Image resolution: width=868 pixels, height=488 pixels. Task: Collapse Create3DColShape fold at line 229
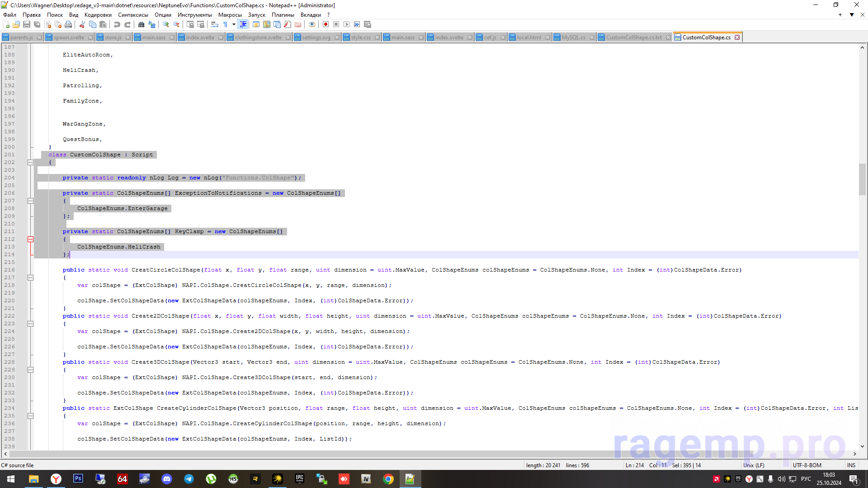(30, 370)
